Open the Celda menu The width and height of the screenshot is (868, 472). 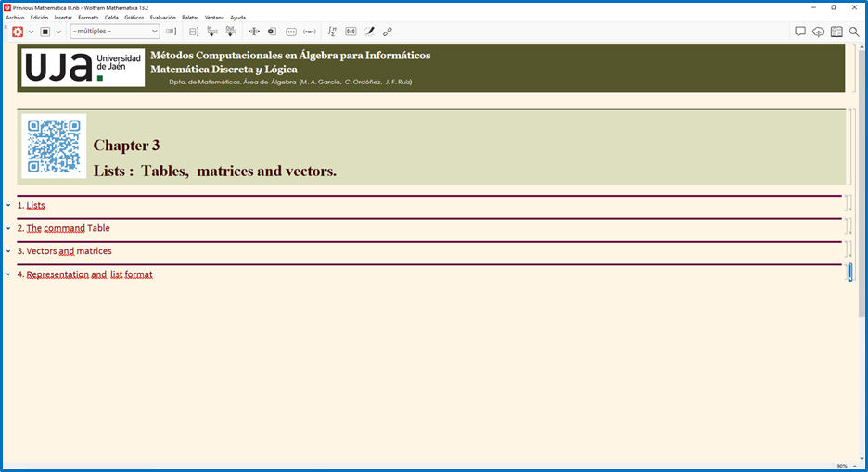point(111,18)
